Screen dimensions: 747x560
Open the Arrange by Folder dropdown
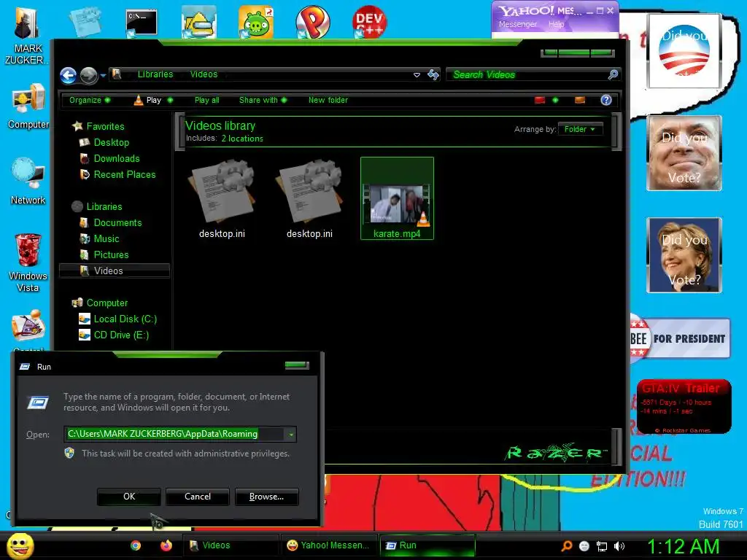[x=580, y=129]
